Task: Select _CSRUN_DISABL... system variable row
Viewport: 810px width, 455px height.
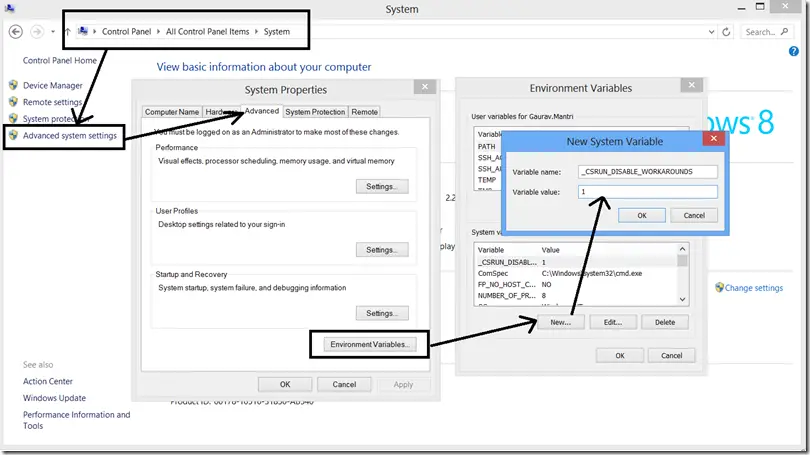Action: (x=576, y=262)
